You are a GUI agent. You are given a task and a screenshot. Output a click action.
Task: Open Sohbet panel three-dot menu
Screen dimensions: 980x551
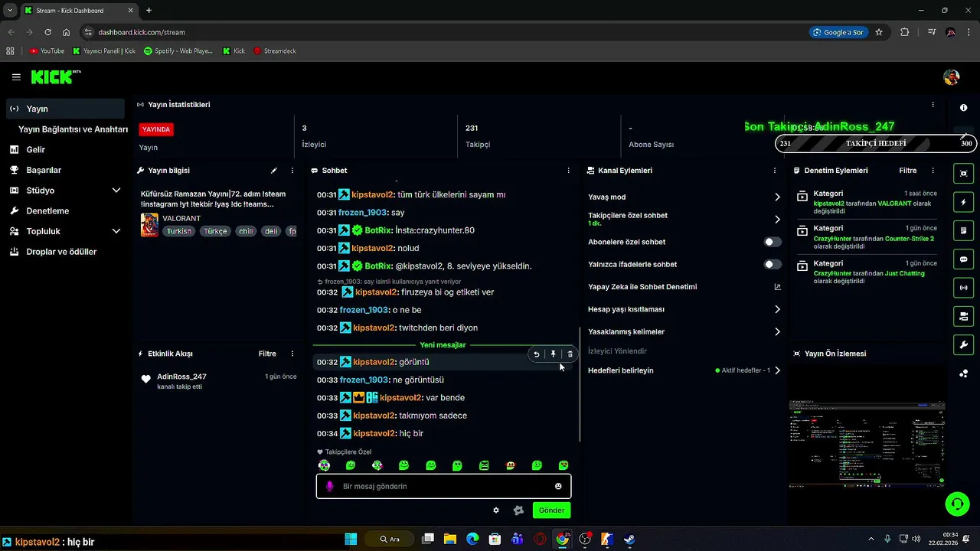568,171
